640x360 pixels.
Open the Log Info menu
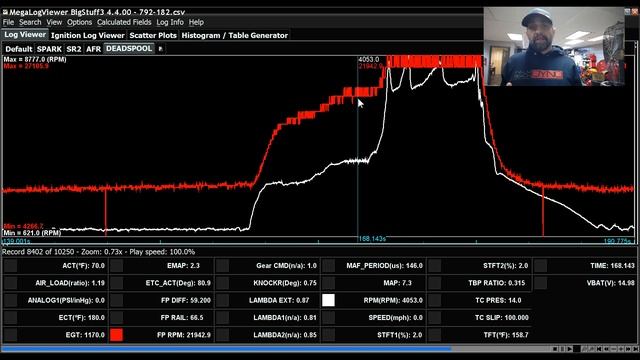[x=170, y=22]
